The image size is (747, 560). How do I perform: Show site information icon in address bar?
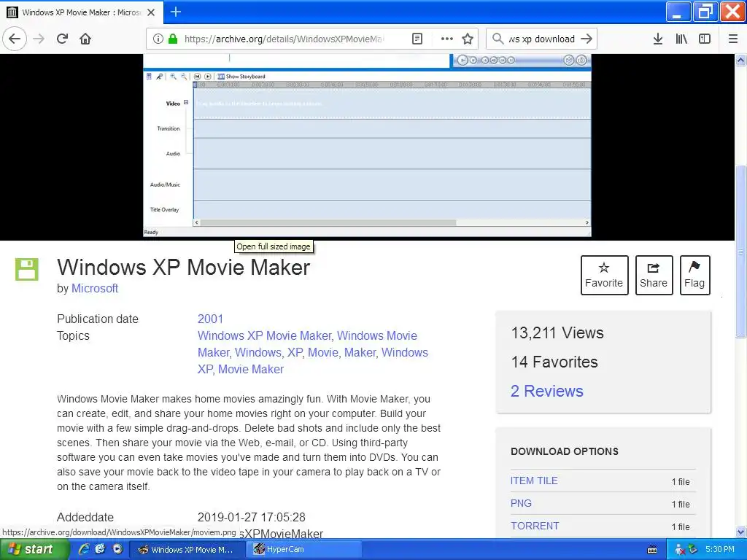click(x=158, y=39)
